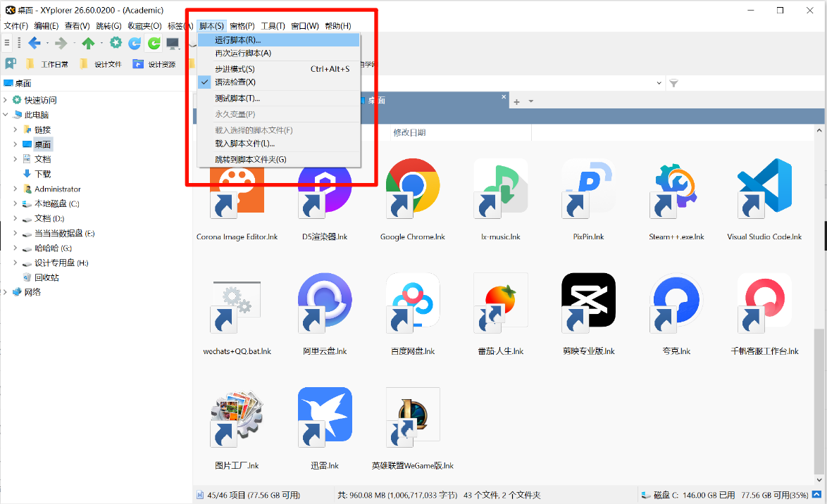Viewport: 827px width, 504px height.
Task: Go up one folder with green arrow
Action: click(88, 43)
